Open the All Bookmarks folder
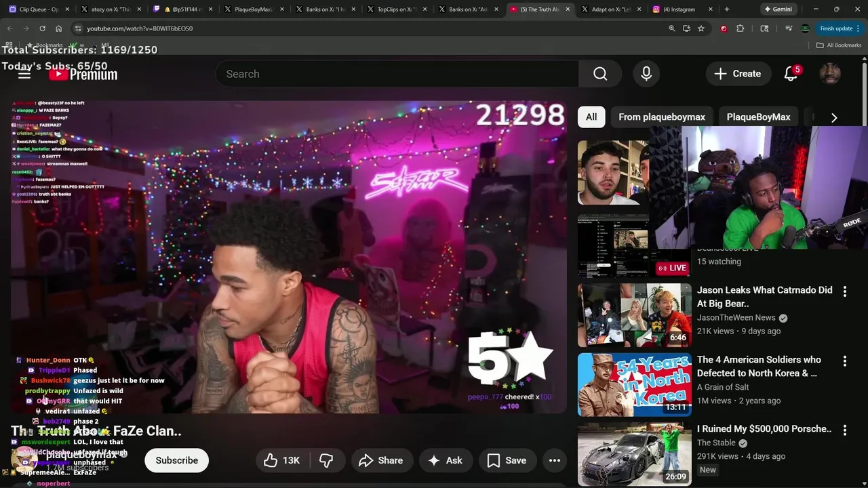The height and width of the screenshot is (488, 868). pyautogui.click(x=839, y=45)
